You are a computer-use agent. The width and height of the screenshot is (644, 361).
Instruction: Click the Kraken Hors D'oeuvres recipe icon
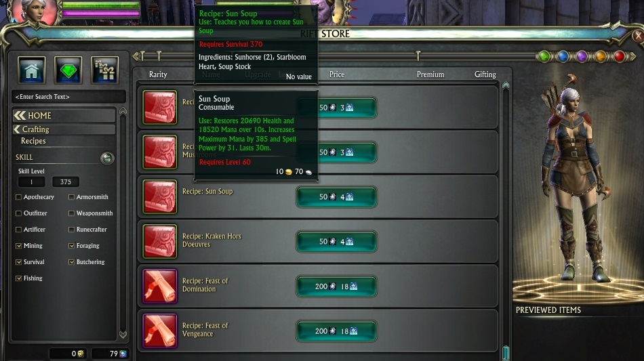(x=160, y=242)
